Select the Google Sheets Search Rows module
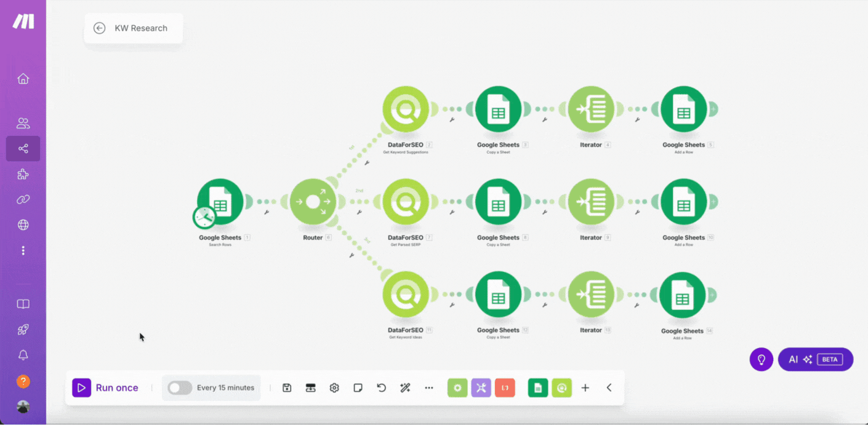Viewport: 868px width, 425px height. [x=220, y=202]
